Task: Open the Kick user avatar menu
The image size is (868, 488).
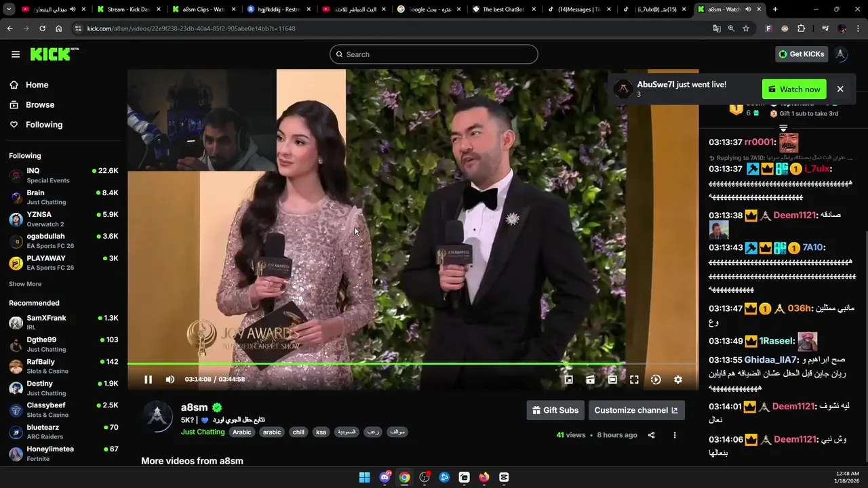Action: point(841,54)
